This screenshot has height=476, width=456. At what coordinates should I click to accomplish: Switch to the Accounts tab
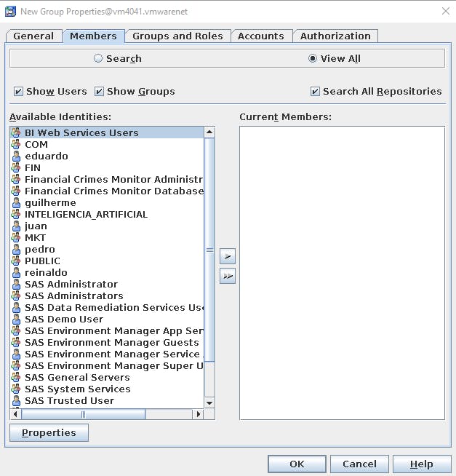(x=261, y=36)
